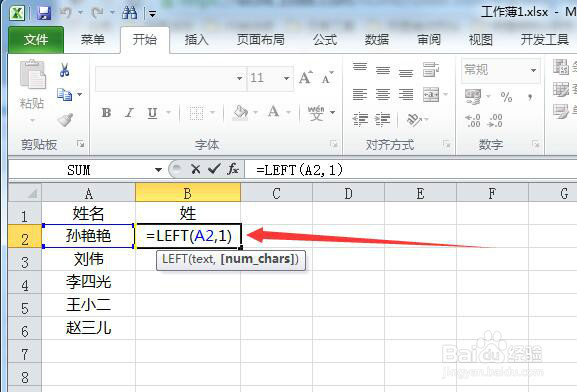Switch to the 菜单 tab
This screenshot has width=577, height=392.
click(x=92, y=39)
